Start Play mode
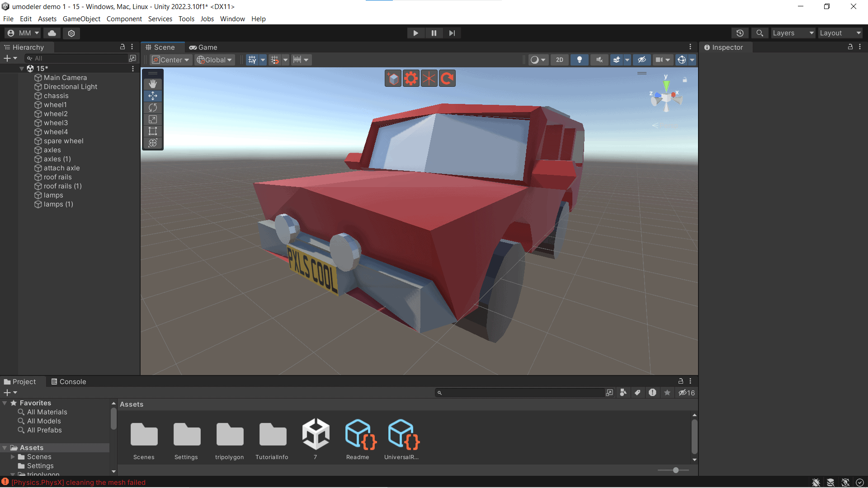Image resolution: width=868 pixels, height=488 pixels. [415, 33]
